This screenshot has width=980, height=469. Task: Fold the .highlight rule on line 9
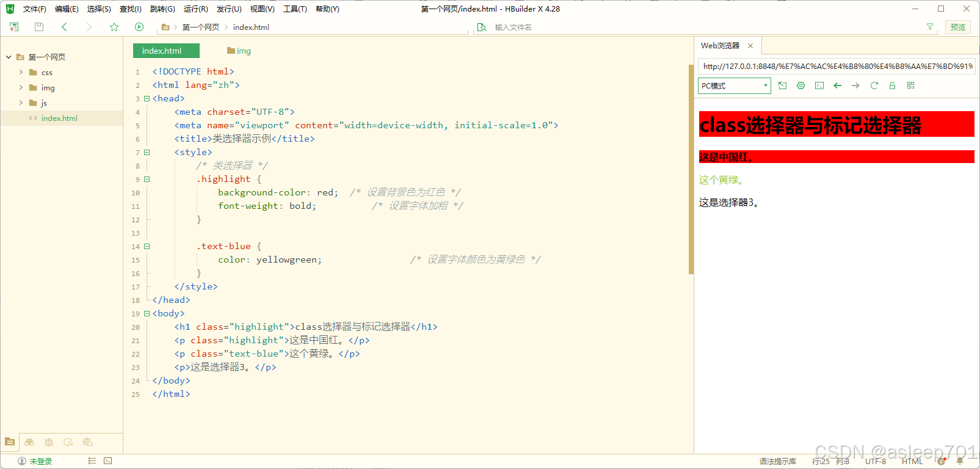(x=147, y=179)
